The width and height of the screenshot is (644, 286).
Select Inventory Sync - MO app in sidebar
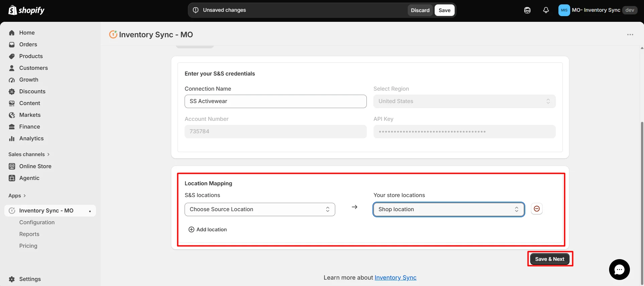tap(50, 210)
